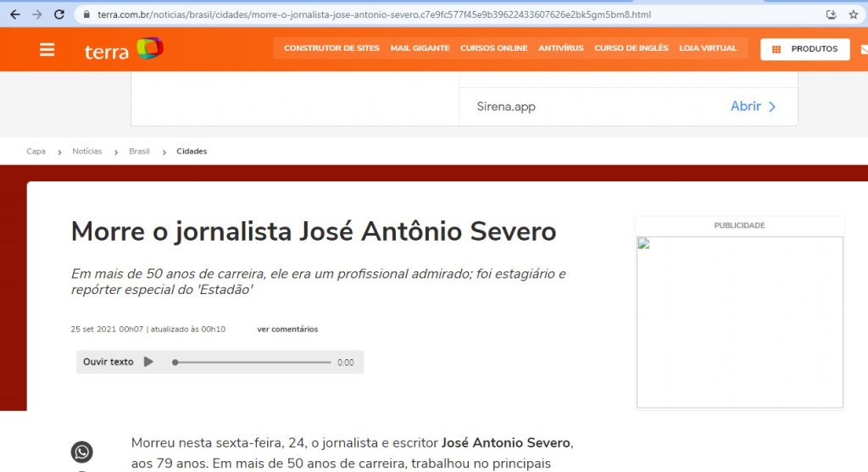Viewport: 868px width, 472px height.
Task: Reload the page with the refresh icon
Action: (x=58, y=14)
